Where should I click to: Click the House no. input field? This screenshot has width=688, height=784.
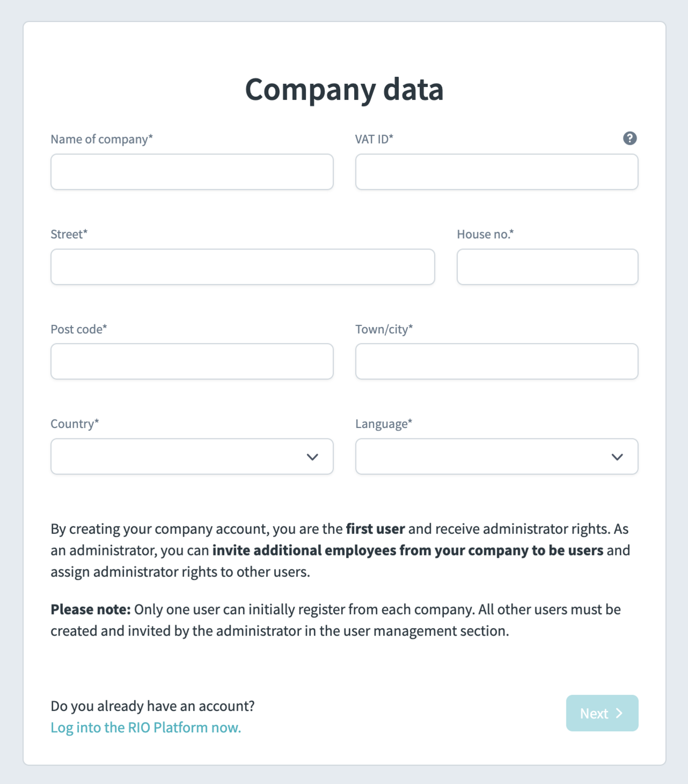[547, 267]
